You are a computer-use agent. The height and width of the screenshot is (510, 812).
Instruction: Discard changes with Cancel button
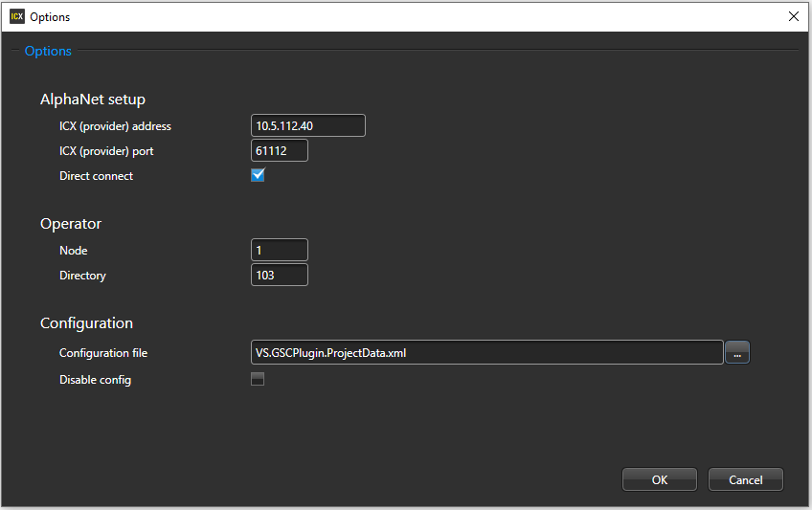click(746, 479)
